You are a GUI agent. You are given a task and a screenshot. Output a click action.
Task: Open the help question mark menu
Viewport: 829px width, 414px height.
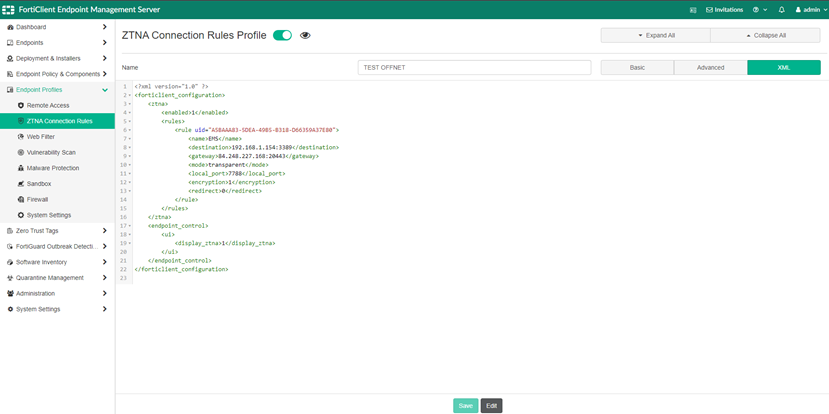tap(760, 10)
